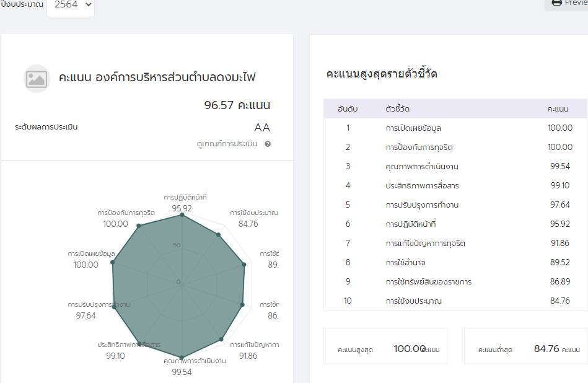Open the fiscal year 2564 dropdown
Image resolution: width=588 pixels, height=383 pixels.
[71, 5]
